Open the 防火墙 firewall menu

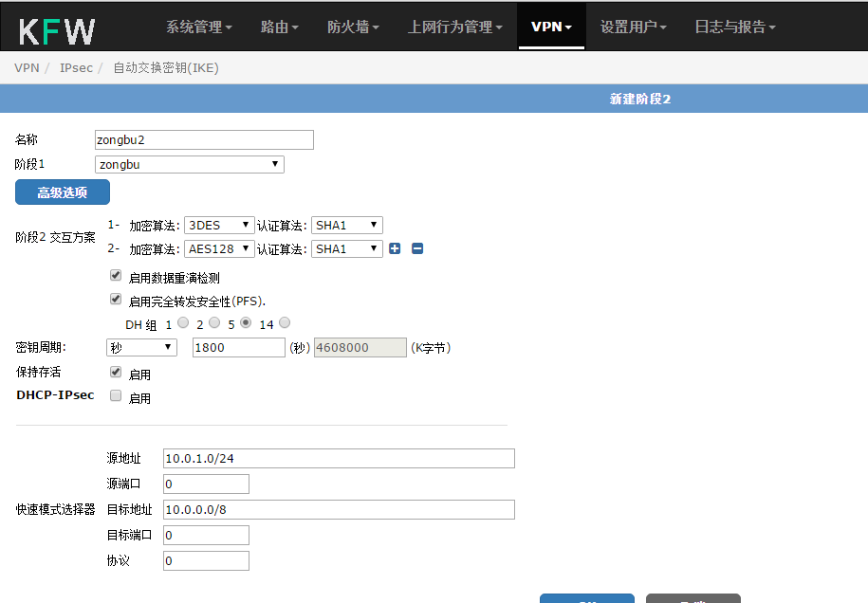click(x=353, y=27)
